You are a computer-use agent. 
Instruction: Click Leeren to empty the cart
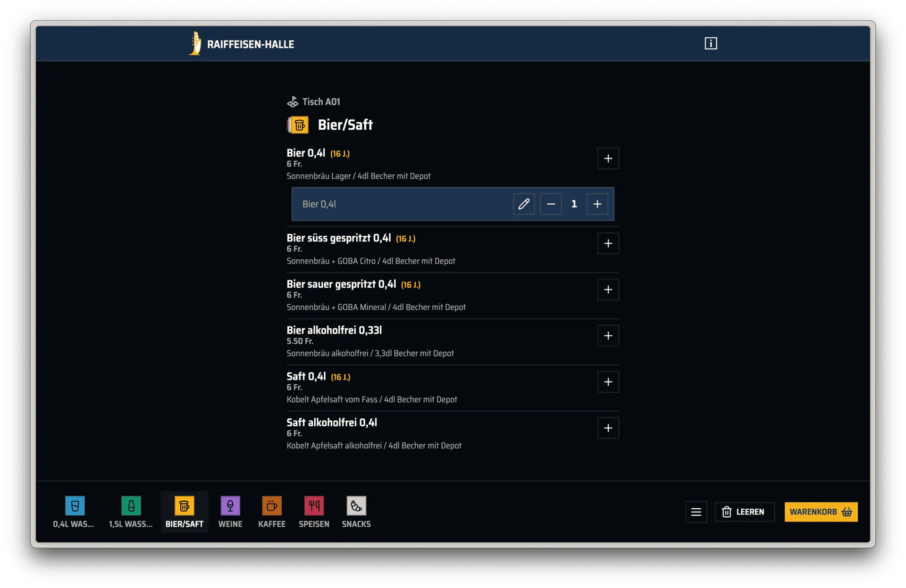(744, 512)
